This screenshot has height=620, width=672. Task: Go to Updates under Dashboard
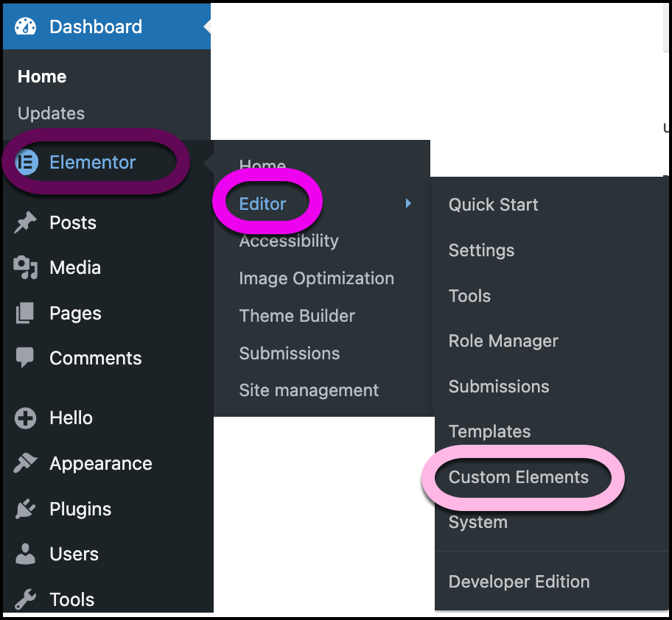tap(51, 113)
